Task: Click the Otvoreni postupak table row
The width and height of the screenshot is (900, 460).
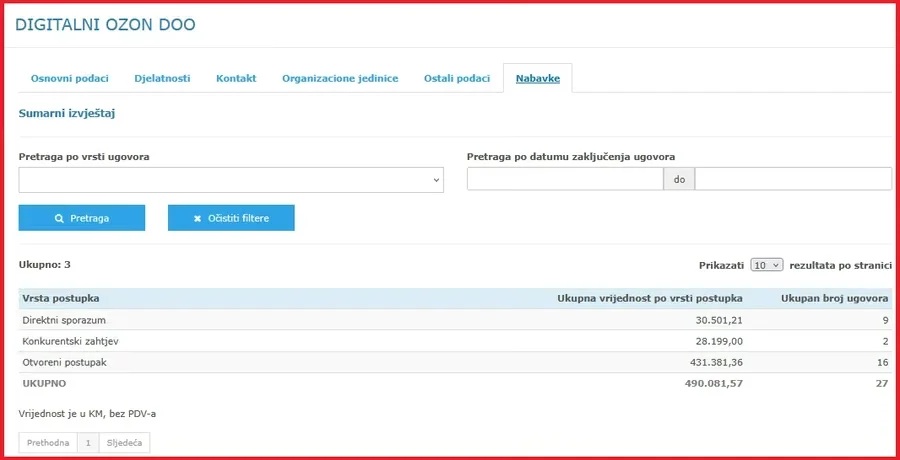Action: click(x=455, y=362)
